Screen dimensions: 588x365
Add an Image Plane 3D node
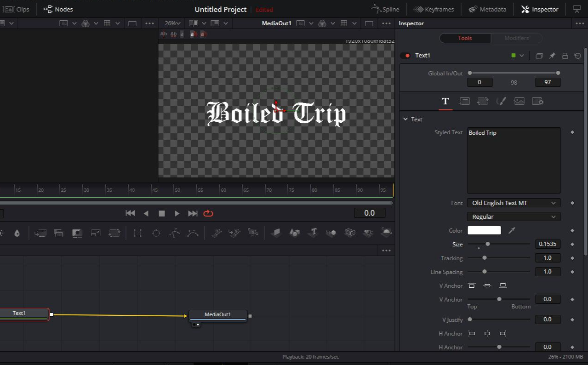276,233
